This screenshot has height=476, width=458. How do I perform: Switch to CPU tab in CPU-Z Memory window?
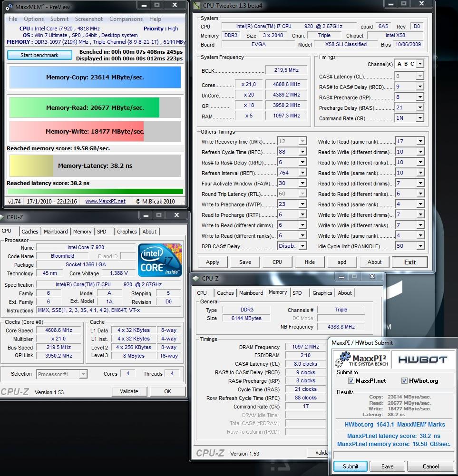pos(202,293)
